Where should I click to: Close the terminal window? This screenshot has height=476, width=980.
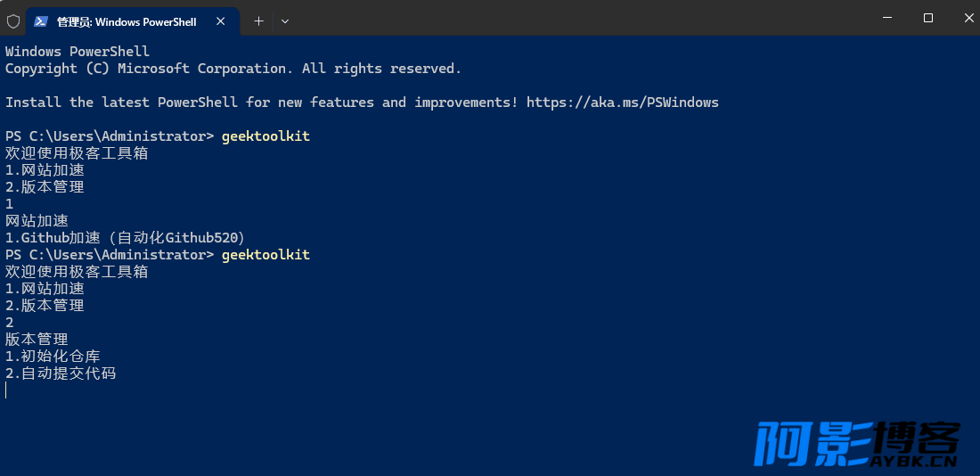point(968,18)
